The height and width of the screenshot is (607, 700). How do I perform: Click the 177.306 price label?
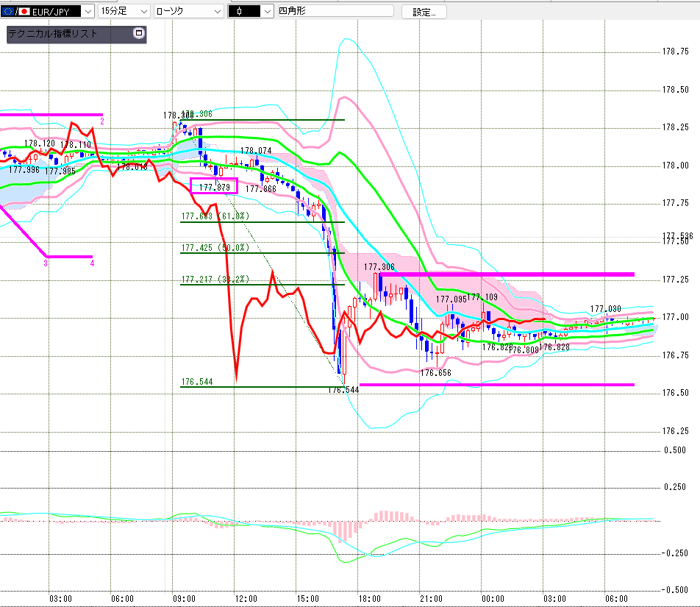(379, 266)
